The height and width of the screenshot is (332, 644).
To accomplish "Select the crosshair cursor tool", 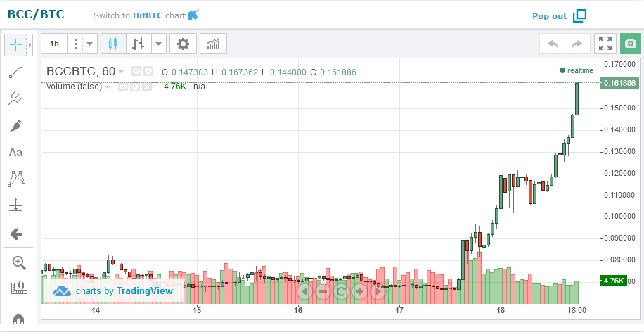I will 15,44.
